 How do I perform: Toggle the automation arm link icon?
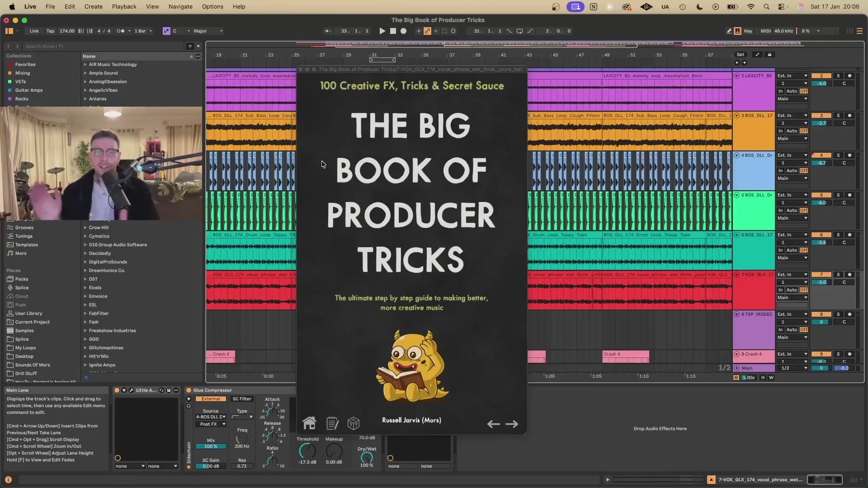point(427,31)
